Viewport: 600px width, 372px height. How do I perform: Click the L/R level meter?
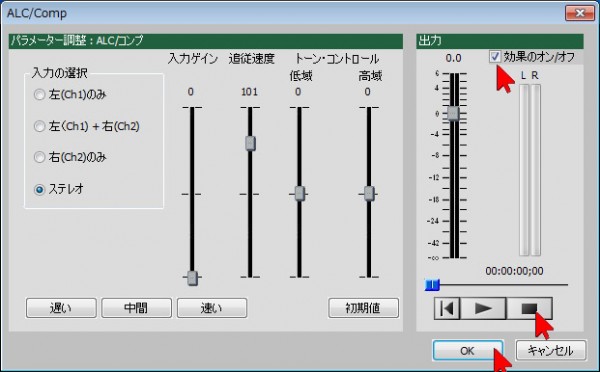[530, 170]
